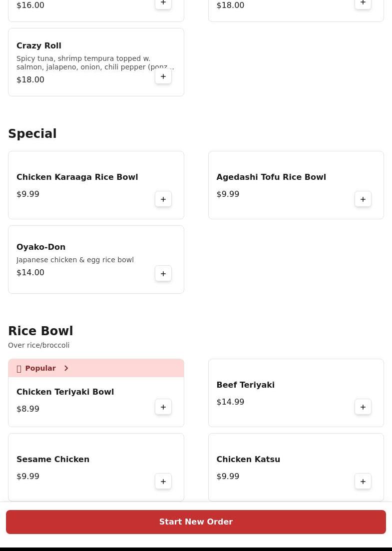Viewport: 392px width, 551px height.
Task: Click the Special section heading
Action: (x=32, y=134)
